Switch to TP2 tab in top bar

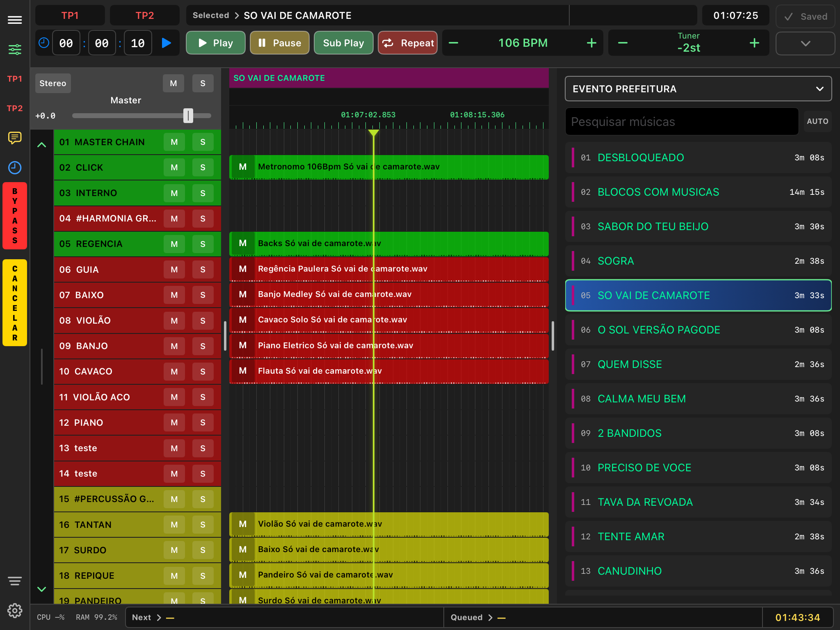tap(145, 16)
